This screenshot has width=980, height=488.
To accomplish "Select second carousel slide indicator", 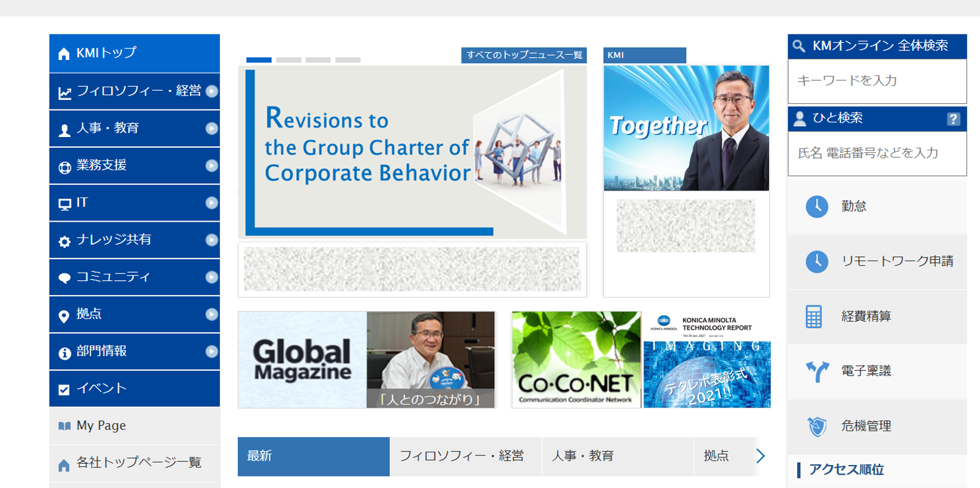I will click(289, 60).
